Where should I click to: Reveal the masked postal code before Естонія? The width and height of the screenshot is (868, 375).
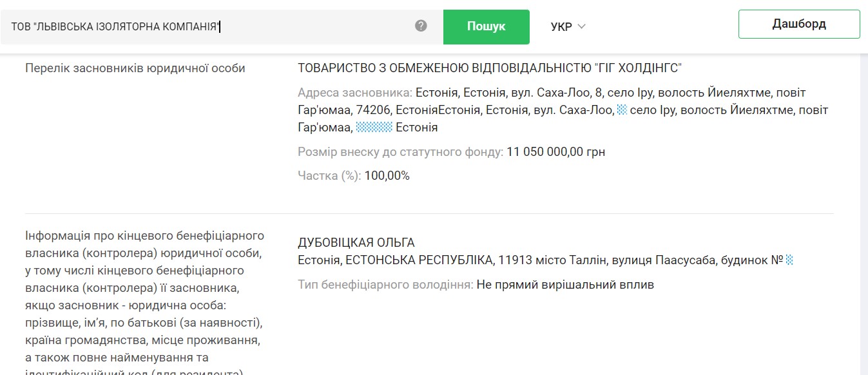click(x=374, y=128)
